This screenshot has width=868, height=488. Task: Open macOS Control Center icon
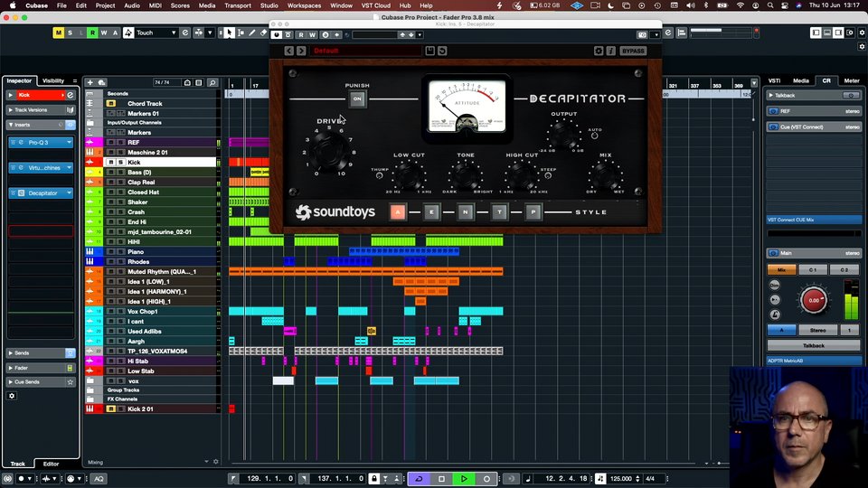(785, 5)
